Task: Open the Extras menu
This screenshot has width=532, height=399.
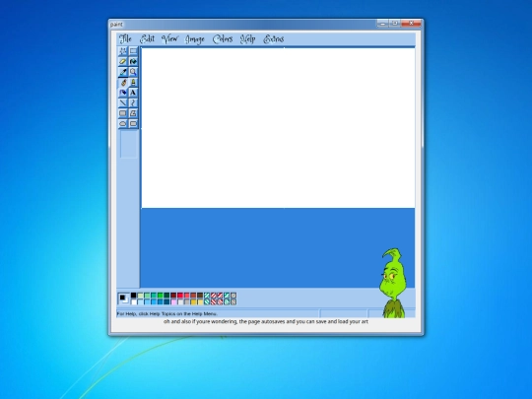Action: (x=274, y=39)
